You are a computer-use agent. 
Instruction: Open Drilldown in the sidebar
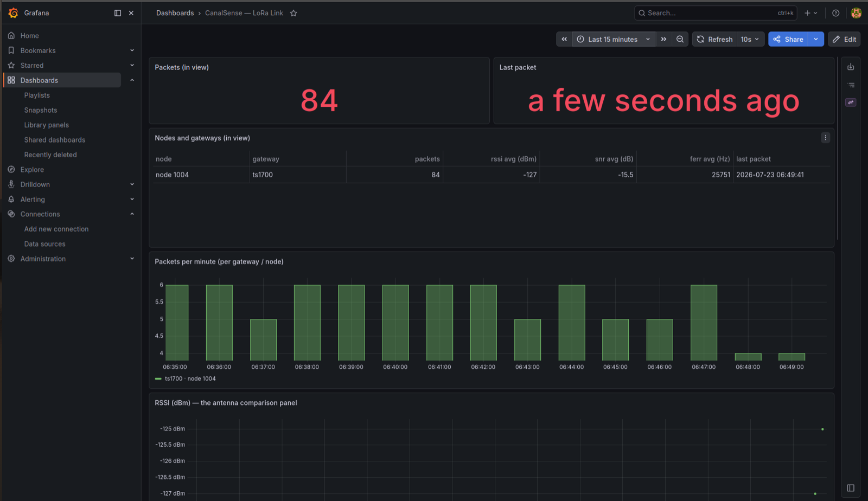coord(35,184)
